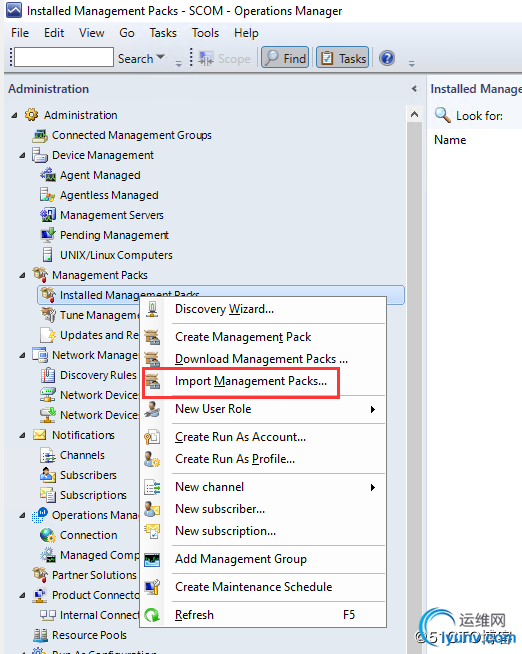
Task: Click the Subscriptions tree icon
Action: click(x=48, y=495)
